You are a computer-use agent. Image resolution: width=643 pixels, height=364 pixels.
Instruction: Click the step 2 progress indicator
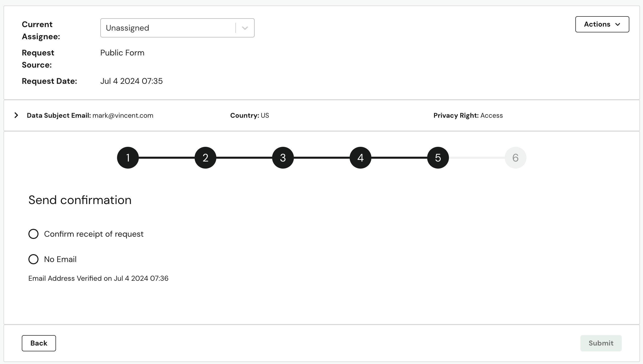205,157
